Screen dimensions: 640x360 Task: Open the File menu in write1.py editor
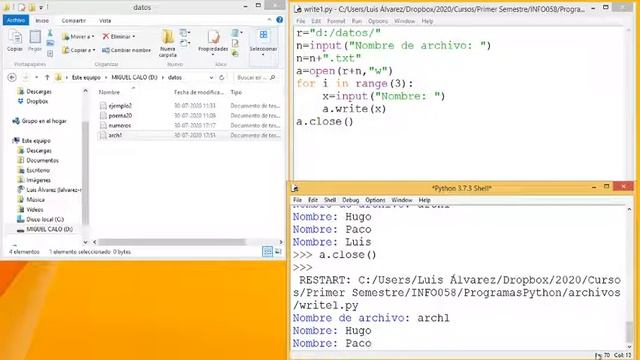pos(301,21)
